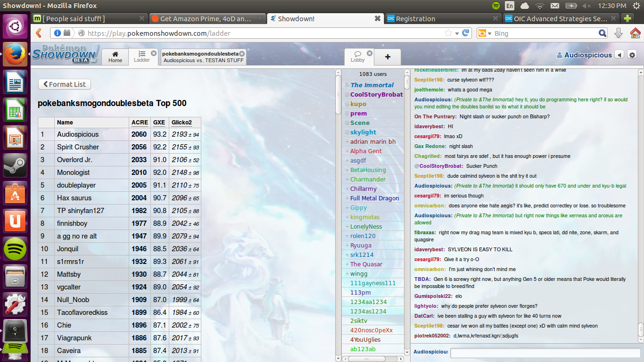Switch to the Registration browser tab

tap(443, 19)
